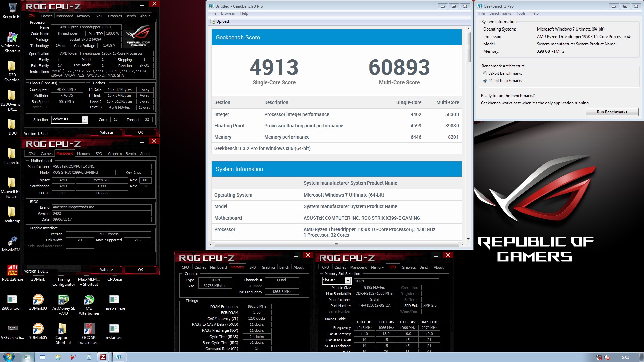
Task: Click the Show Desktop strip by the clock
Action: pos(642,357)
